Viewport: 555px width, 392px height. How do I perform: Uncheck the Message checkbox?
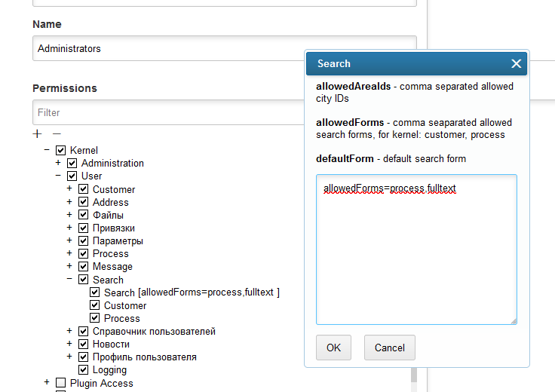tap(83, 266)
